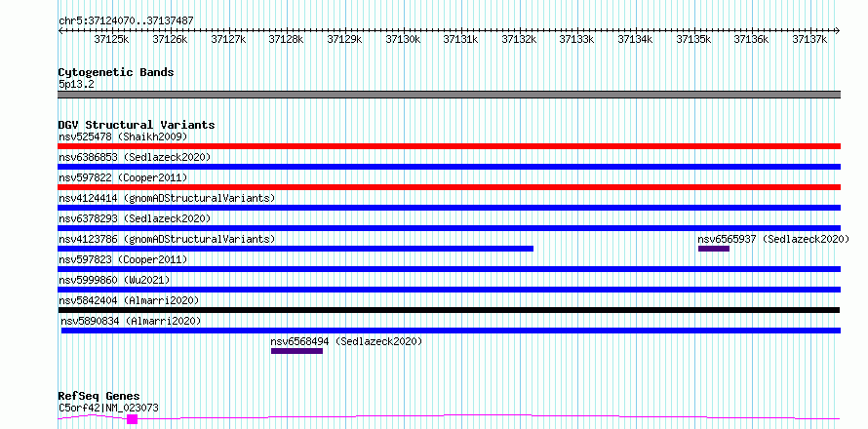The height and width of the screenshot is (429, 868).
Task: Click the gray 5p13.2 cytogenetic band bar
Action: click(449, 95)
